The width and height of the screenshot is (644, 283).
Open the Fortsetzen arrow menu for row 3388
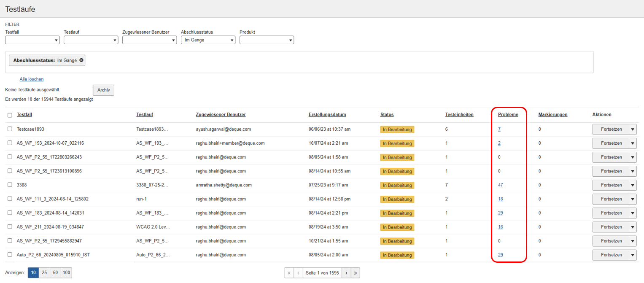point(632,185)
